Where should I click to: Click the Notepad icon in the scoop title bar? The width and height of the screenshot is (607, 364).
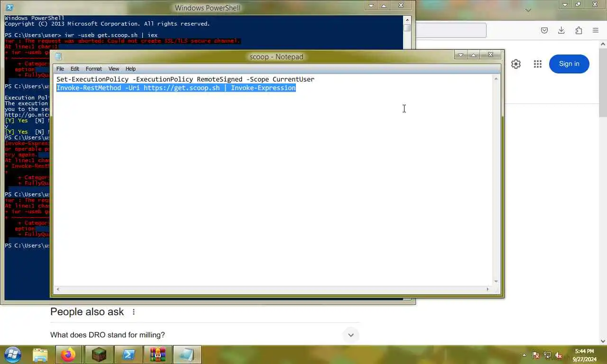point(58,57)
